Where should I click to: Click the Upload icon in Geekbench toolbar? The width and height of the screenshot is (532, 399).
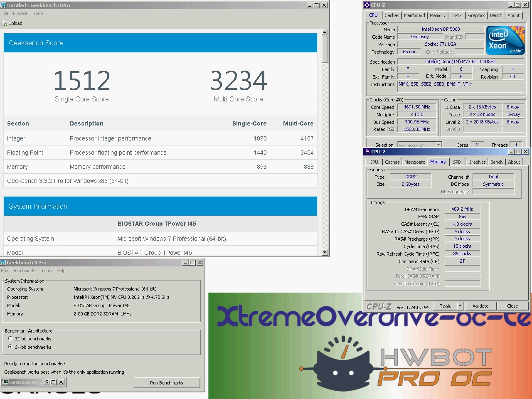click(x=5, y=24)
